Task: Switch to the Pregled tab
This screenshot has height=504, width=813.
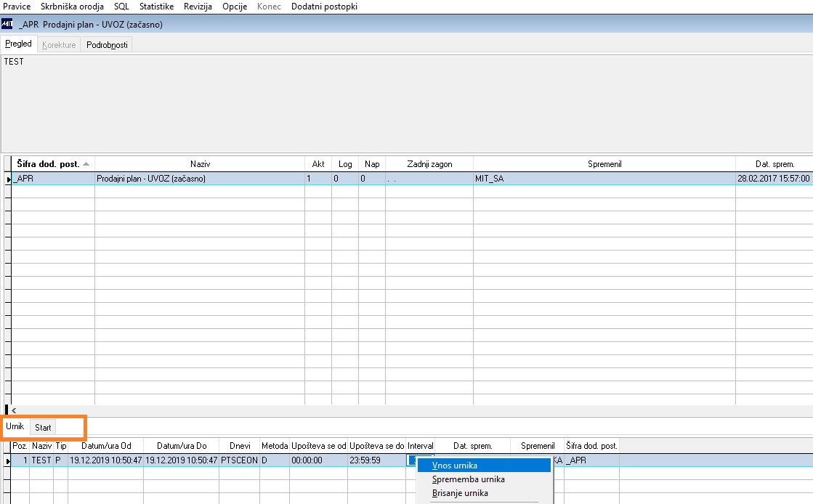Action: pos(18,44)
